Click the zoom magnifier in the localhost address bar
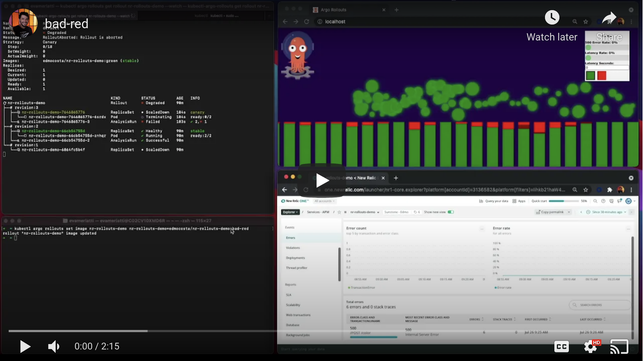Image resolution: width=644 pixels, height=361 pixels. coord(575,22)
